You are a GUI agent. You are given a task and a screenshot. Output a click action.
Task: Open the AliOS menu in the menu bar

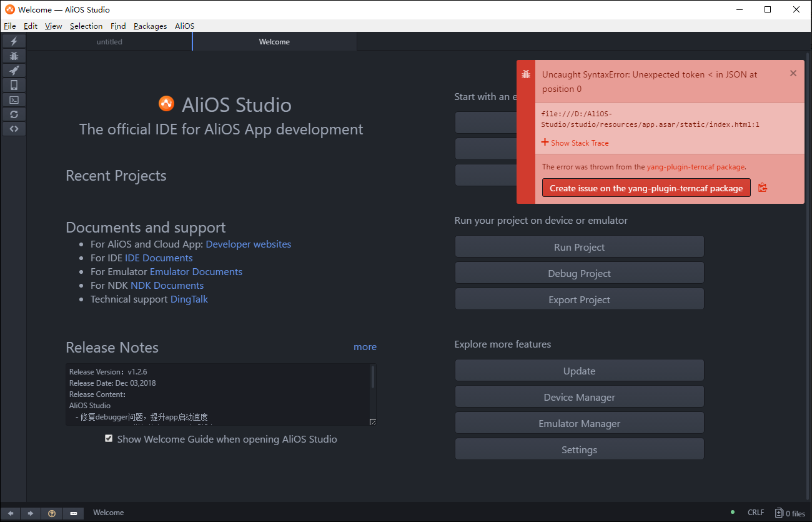(184, 26)
